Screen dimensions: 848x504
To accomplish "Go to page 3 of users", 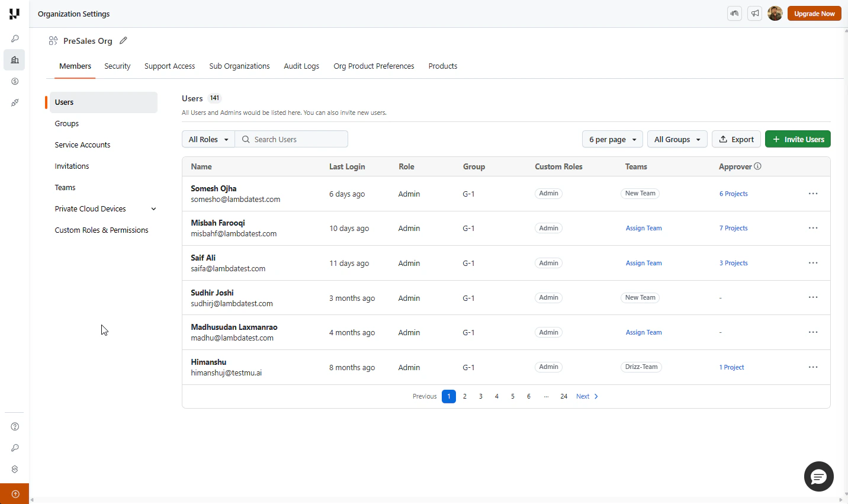I will pyautogui.click(x=481, y=397).
